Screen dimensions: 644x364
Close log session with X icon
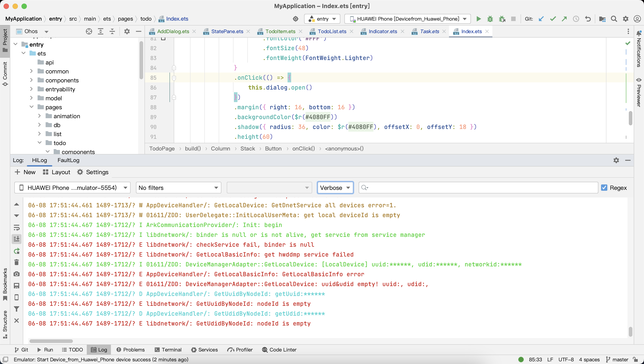click(17, 320)
